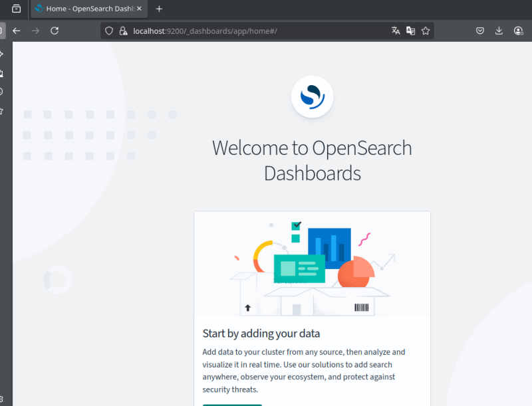The image size is (532, 406).
Task: Click the browser Back arrow
Action: pyautogui.click(x=16, y=31)
